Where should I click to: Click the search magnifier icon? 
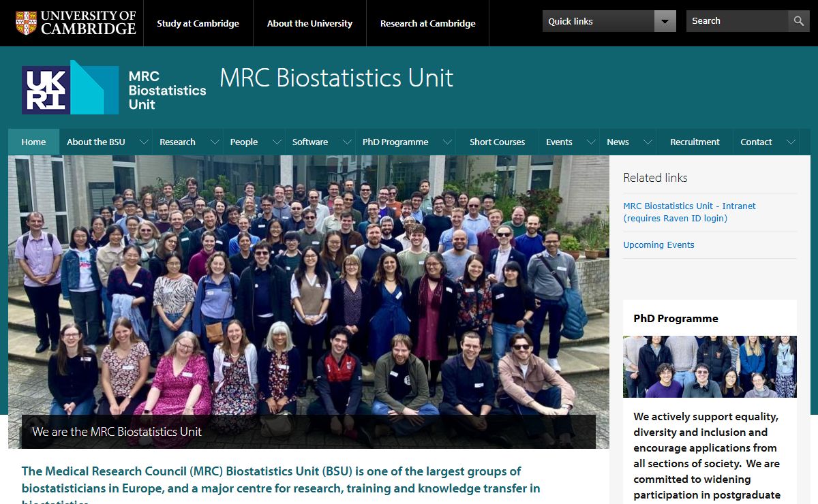(x=799, y=21)
